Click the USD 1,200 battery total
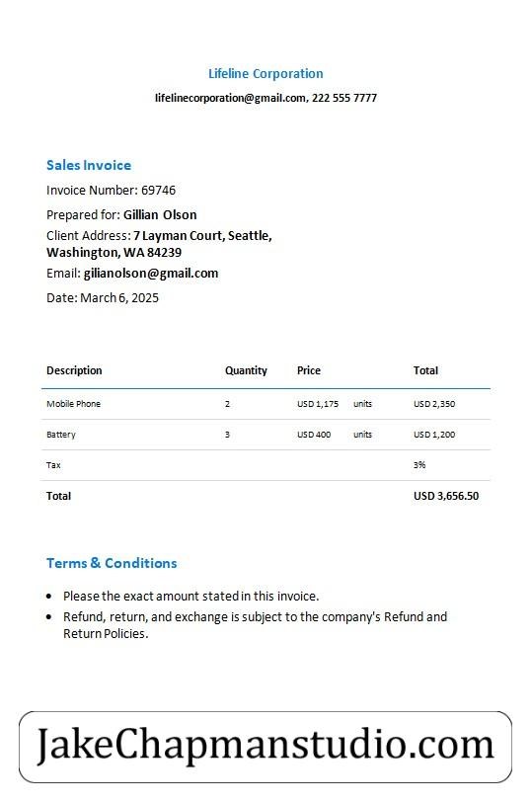This screenshot has height=803, width=532. click(434, 435)
